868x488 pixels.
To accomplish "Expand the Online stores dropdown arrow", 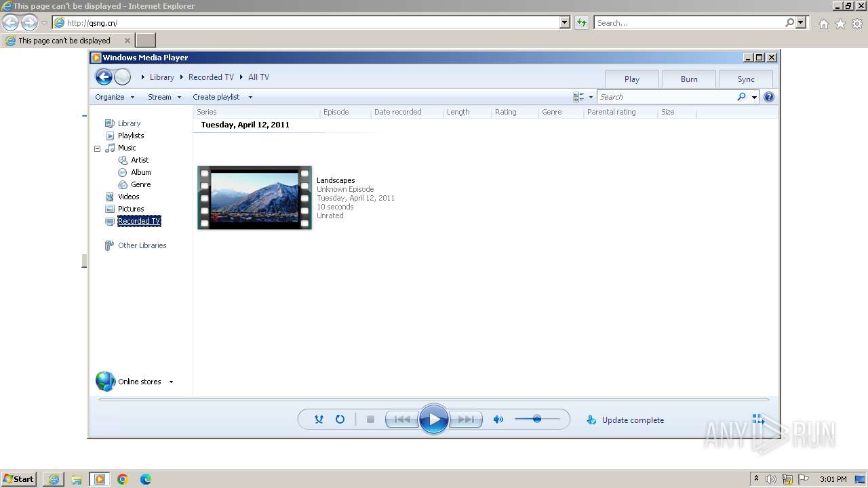I will (171, 382).
